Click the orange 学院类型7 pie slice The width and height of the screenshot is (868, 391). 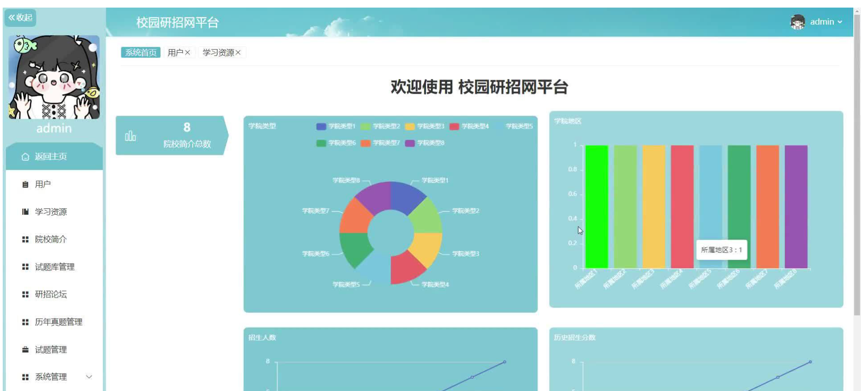click(355, 219)
